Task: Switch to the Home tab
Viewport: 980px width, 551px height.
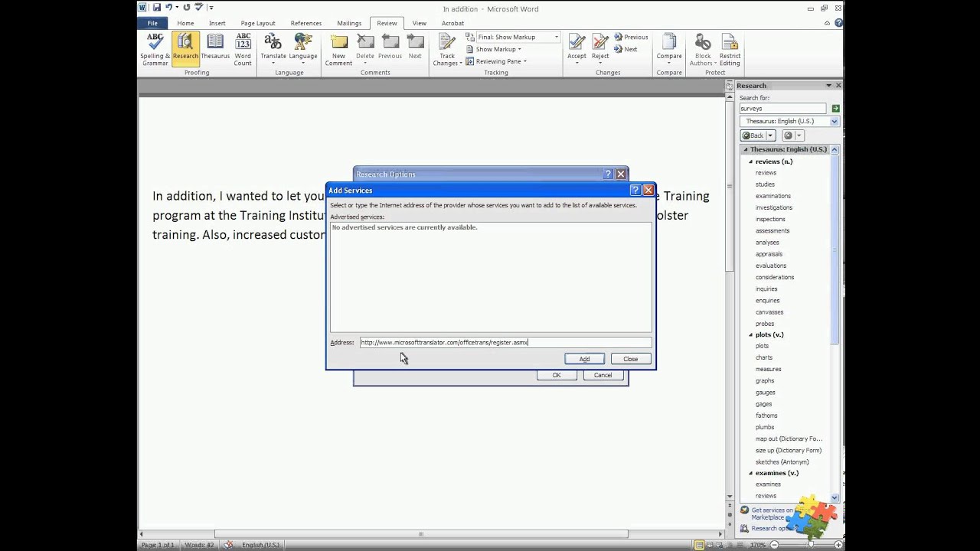Action: [185, 23]
